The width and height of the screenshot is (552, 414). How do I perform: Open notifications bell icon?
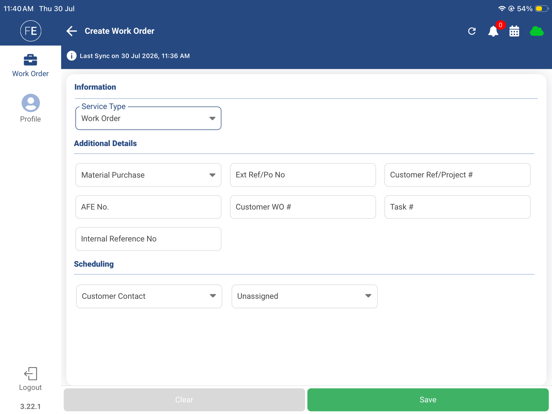point(493,31)
